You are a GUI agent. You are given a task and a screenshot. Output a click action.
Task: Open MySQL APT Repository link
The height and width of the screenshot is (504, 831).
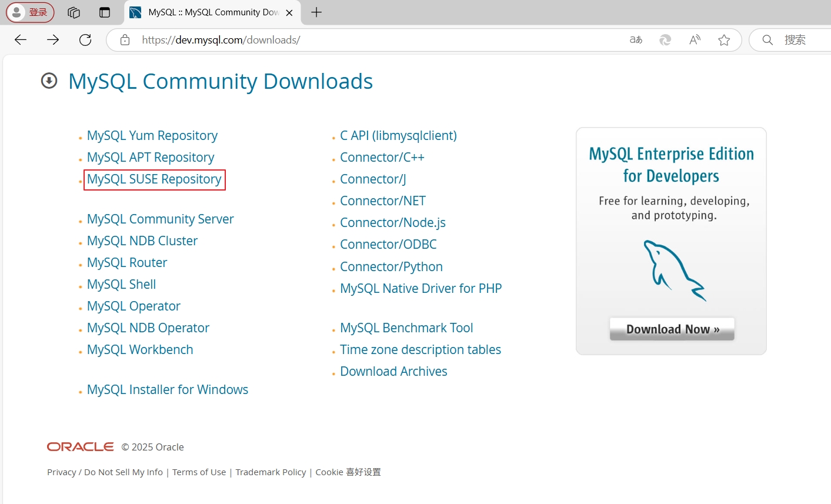point(151,158)
